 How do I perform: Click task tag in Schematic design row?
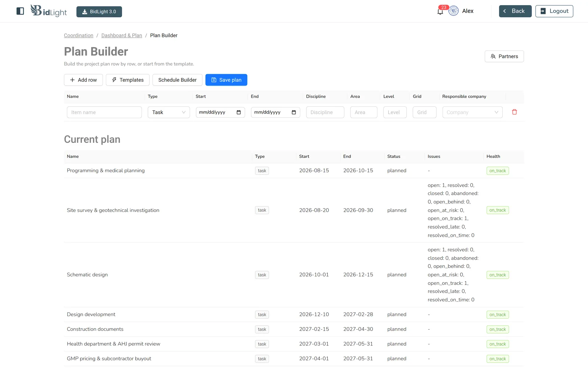[x=262, y=275]
